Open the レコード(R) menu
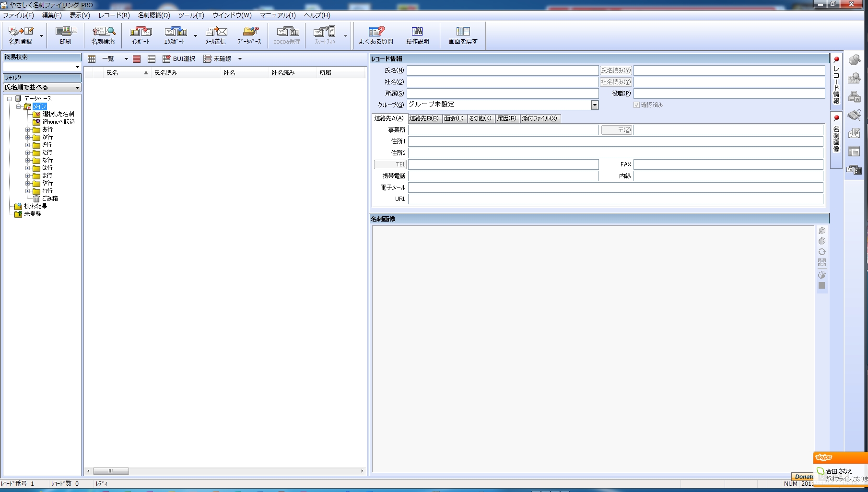Viewport: 868px width, 492px height. click(114, 15)
